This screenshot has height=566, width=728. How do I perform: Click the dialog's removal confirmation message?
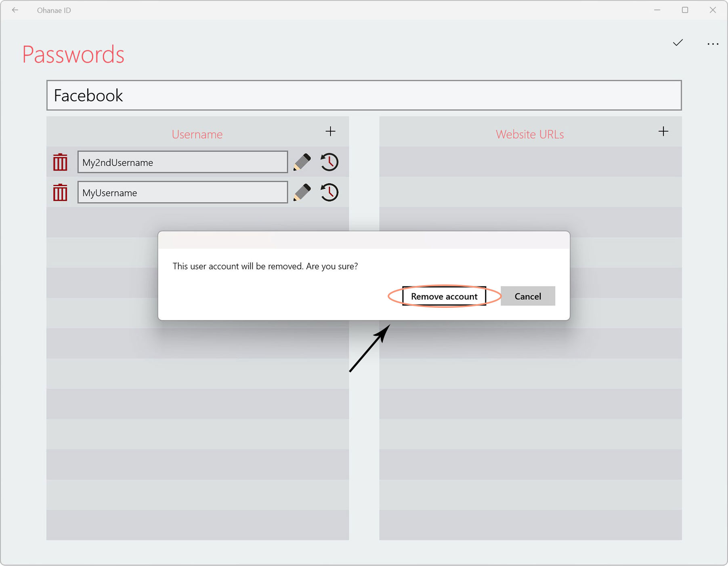265,266
